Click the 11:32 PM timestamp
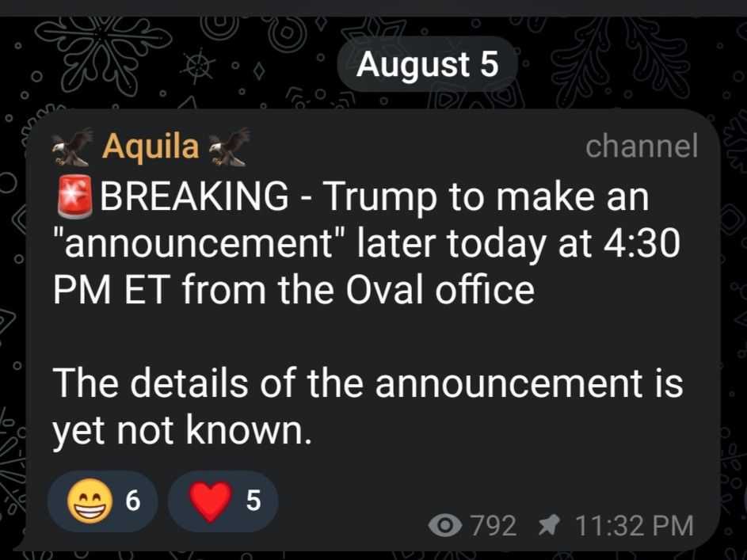The height and width of the screenshot is (560, 747). (635, 525)
